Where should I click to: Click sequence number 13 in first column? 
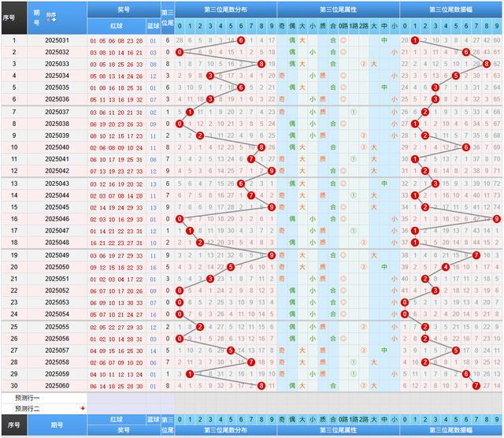tap(14, 184)
